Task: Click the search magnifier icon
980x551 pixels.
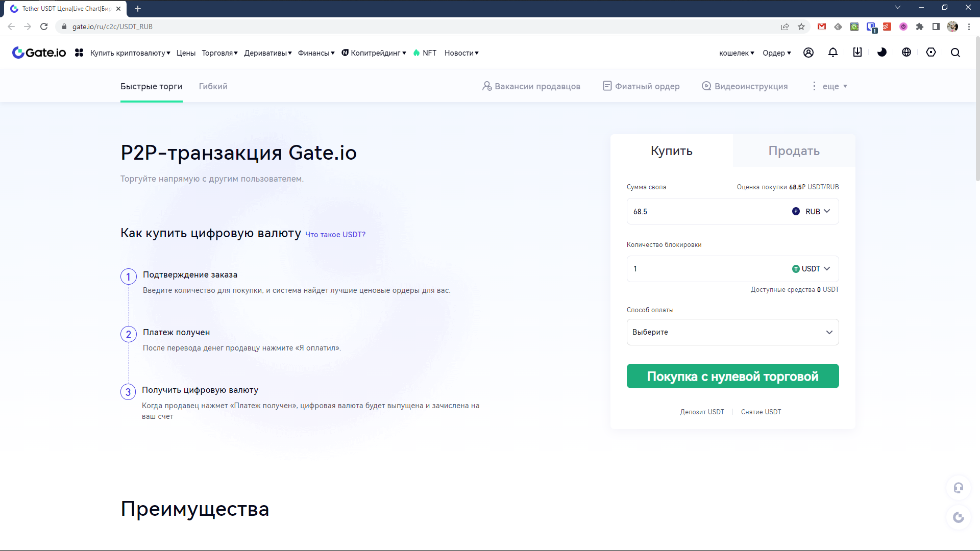Action: click(x=955, y=53)
